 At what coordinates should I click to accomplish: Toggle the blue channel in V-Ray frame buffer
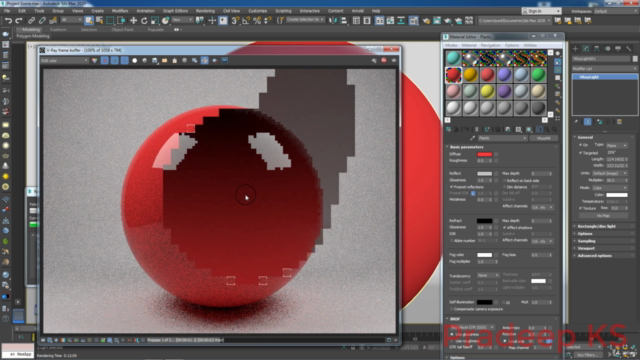click(x=124, y=60)
